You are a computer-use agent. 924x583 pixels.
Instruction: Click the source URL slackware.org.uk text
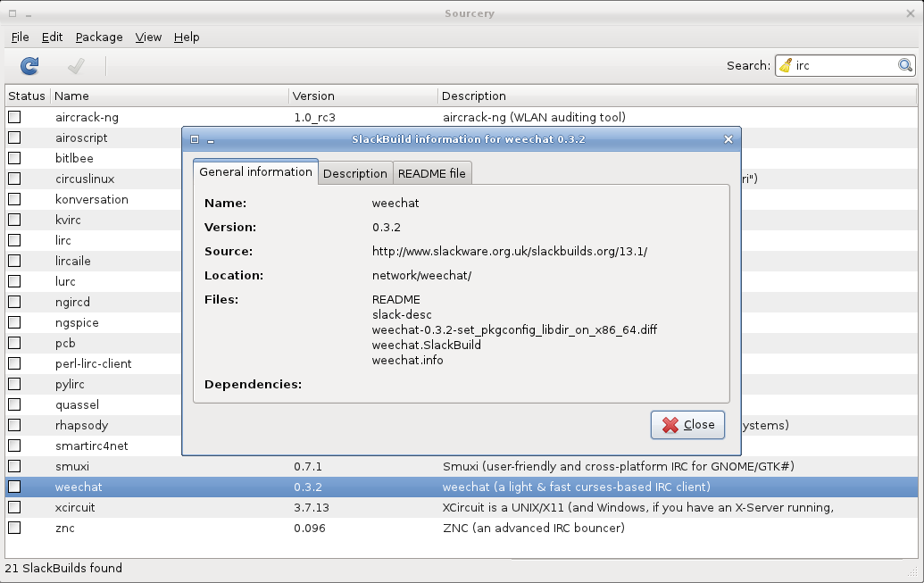pyautogui.click(x=510, y=252)
